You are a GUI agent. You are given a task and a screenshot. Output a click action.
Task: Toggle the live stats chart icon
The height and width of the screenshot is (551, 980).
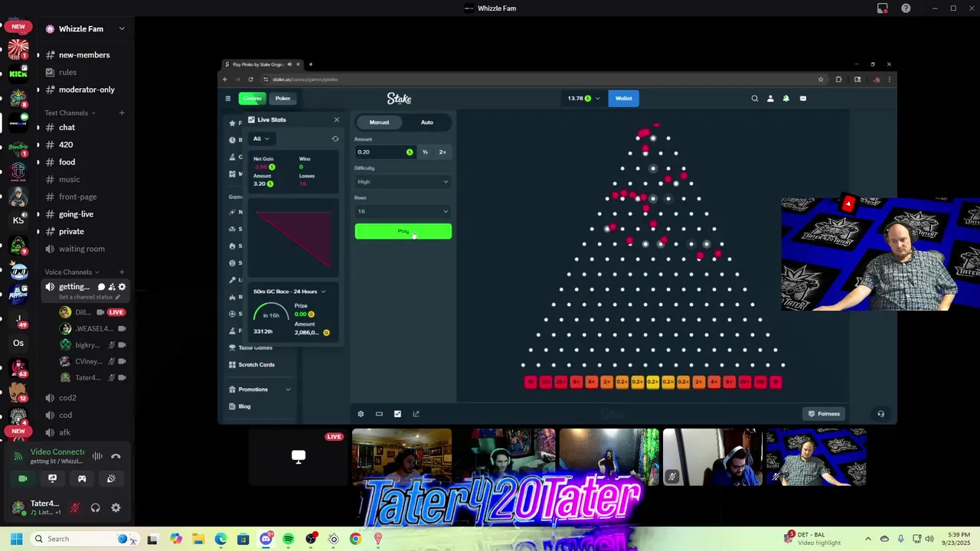point(397,414)
